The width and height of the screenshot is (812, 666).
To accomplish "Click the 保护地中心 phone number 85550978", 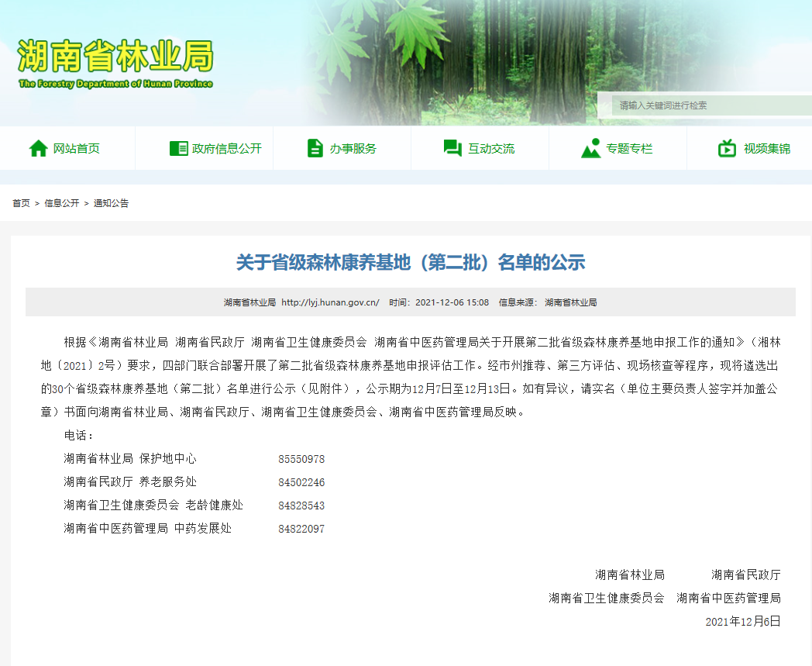I will click(301, 459).
